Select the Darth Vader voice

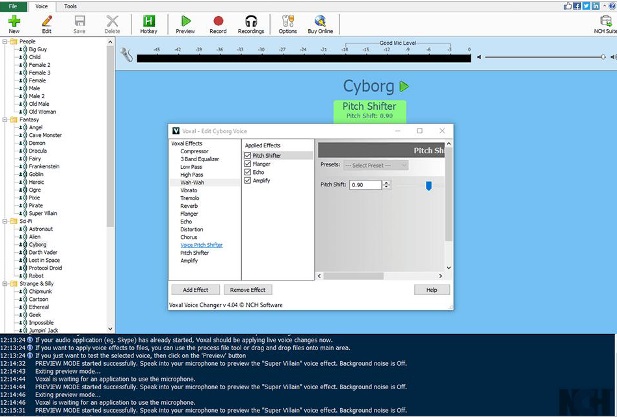[43, 252]
